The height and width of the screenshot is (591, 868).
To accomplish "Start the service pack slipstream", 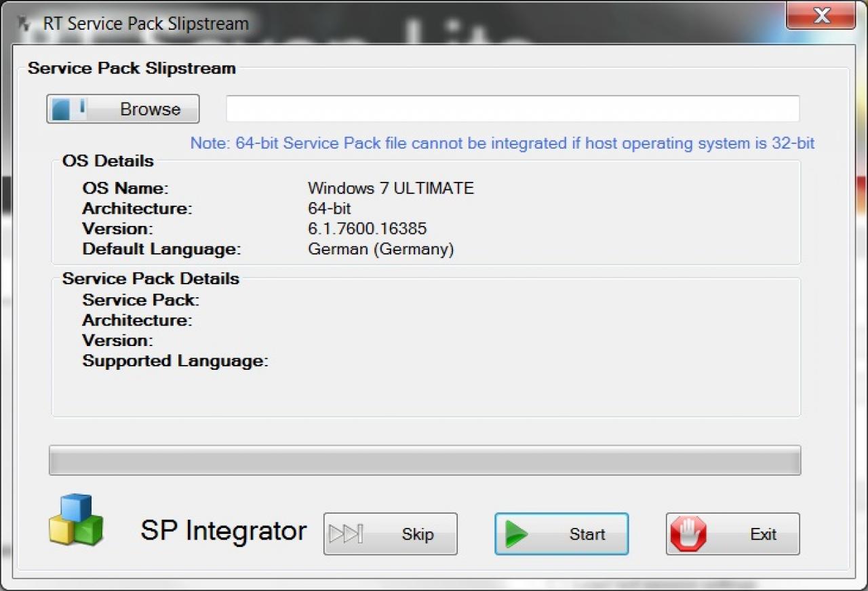I will pyautogui.click(x=561, y=534).
